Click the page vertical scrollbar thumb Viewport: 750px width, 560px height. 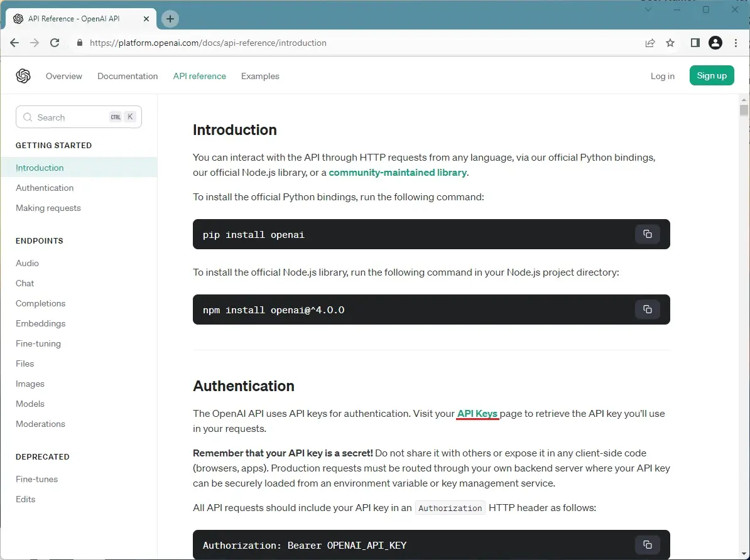744,110
